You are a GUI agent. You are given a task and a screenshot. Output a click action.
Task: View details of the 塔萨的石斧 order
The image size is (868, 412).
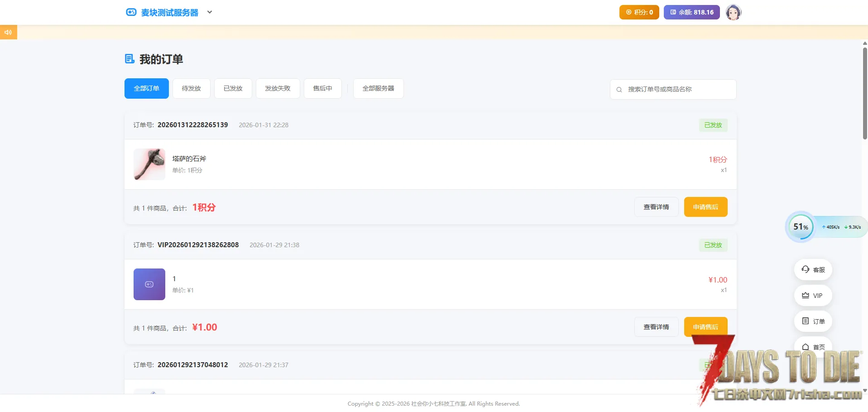(x=656, y=207)
